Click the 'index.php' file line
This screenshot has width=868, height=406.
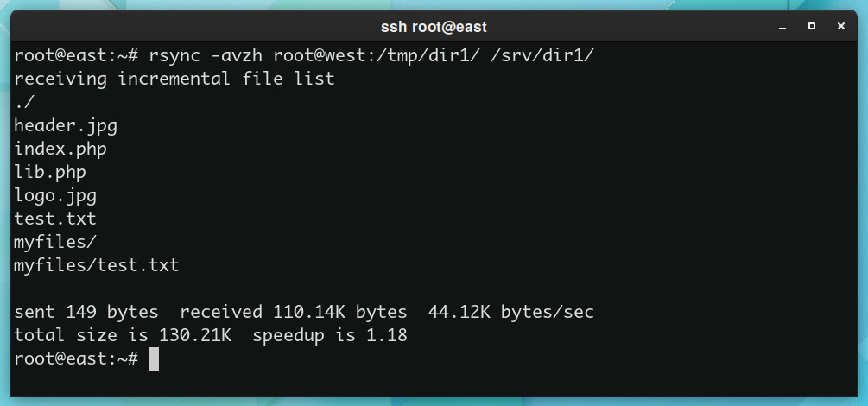tap(61, 149)
